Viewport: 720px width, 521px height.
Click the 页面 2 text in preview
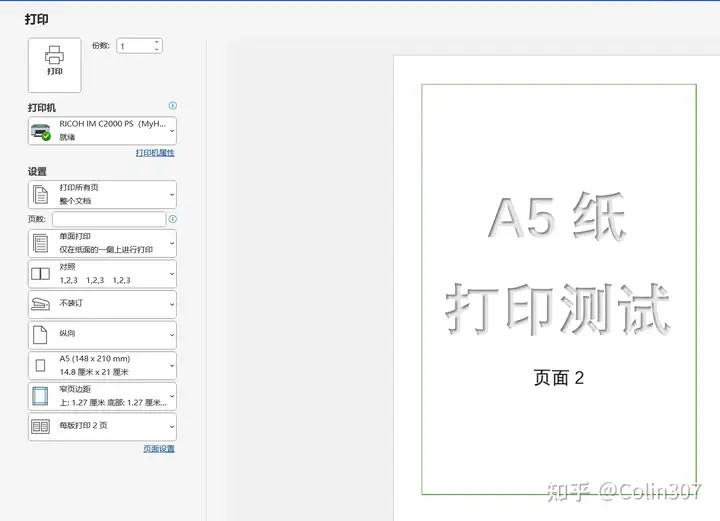(x=559, y=378)
